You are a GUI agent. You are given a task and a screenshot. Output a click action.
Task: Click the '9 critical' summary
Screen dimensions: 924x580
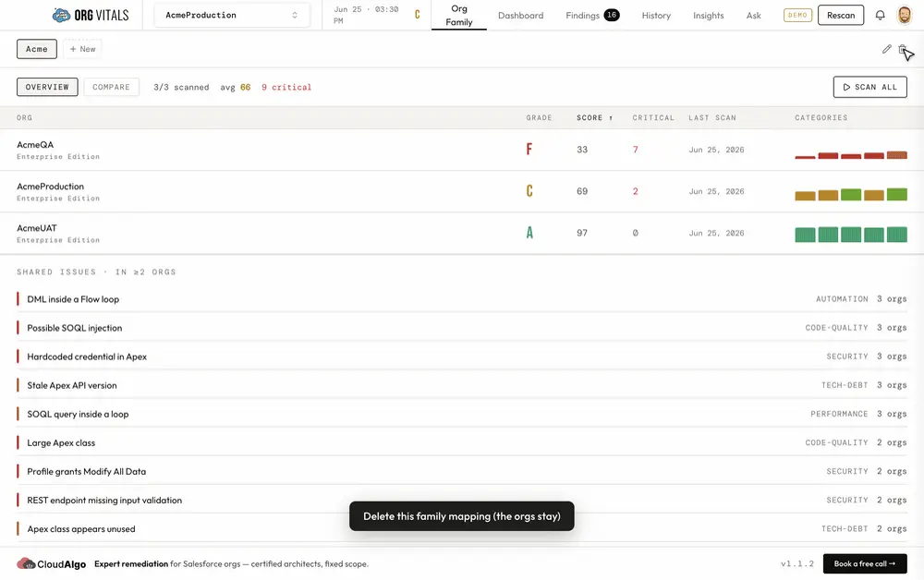(286, 87)
